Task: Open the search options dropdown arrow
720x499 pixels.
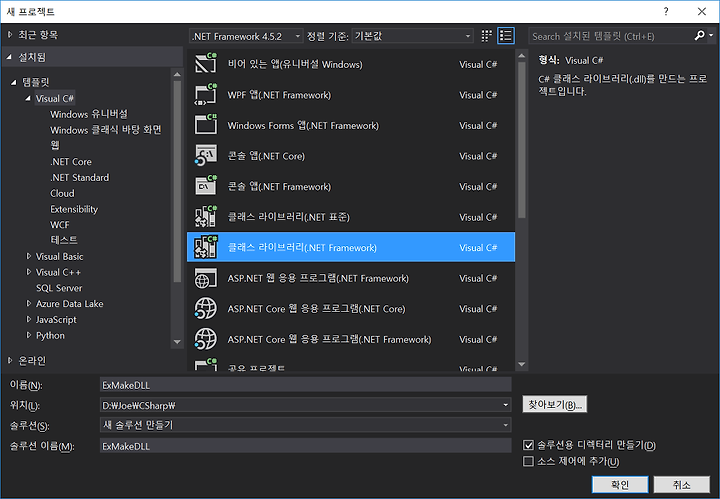Action: pos(711,35)
